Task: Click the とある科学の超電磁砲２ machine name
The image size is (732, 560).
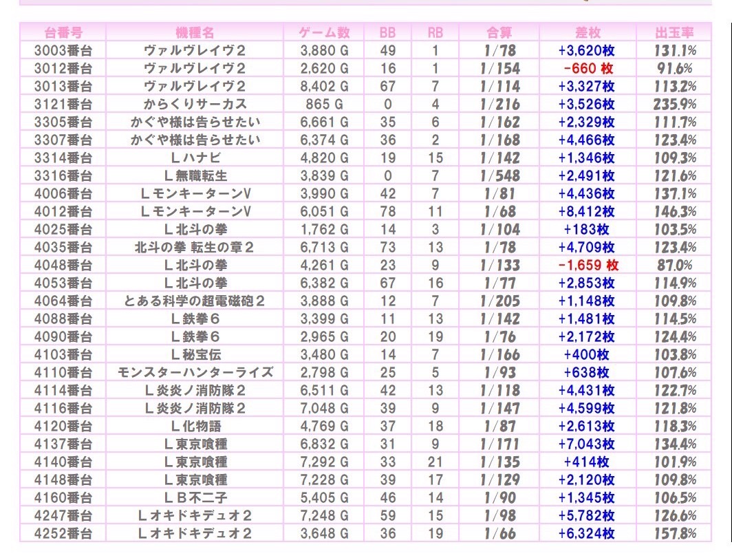Action: [x=195, y=301]
